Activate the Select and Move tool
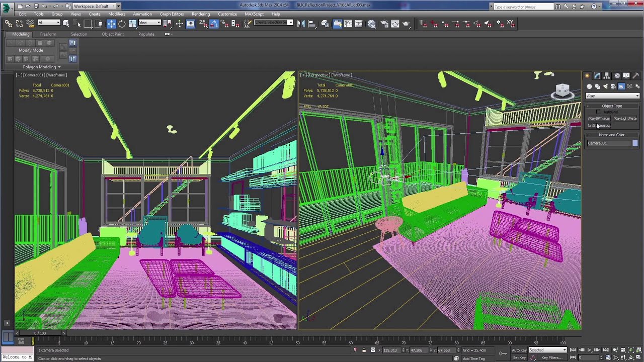This screenshot has height=362, width=644. [x=111, y=24]
